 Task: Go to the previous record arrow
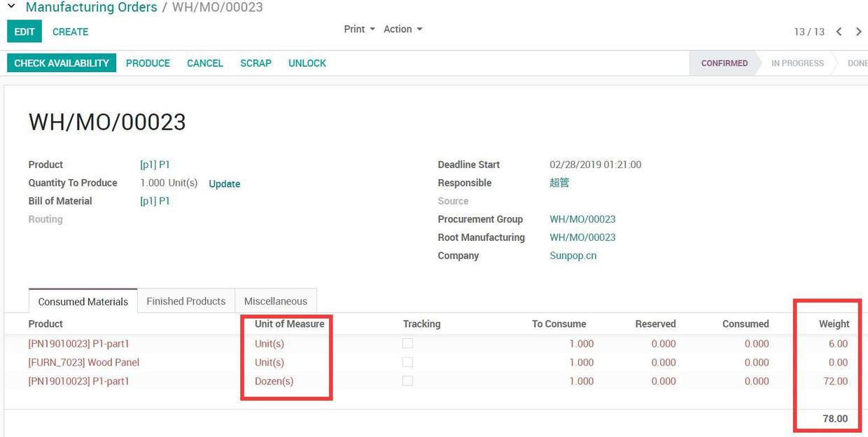point(839,32)
